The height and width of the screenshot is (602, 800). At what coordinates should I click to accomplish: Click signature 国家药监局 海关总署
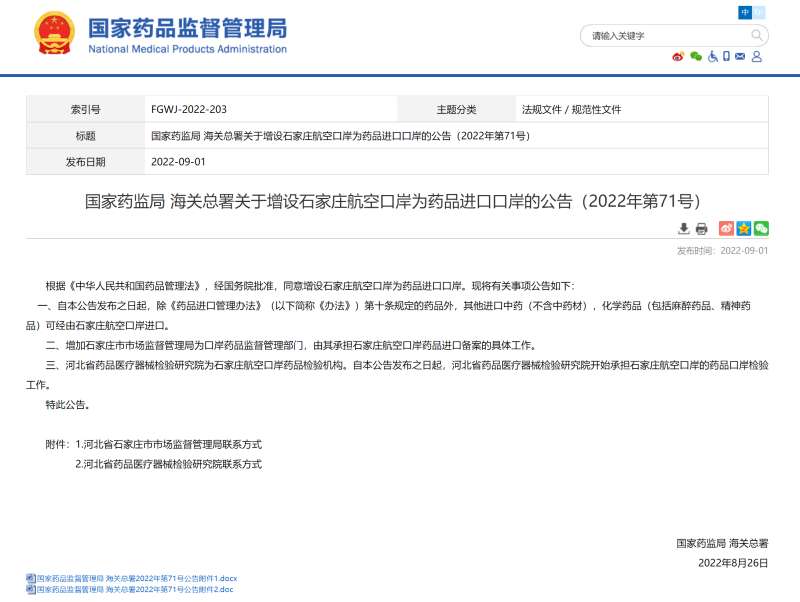click(722, 543)
